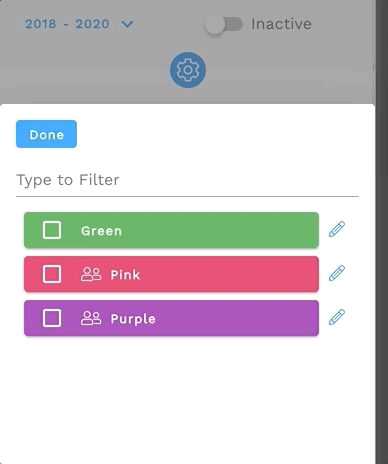Open the settings gear icon
The image size is (388, 464).
[188, 70]
